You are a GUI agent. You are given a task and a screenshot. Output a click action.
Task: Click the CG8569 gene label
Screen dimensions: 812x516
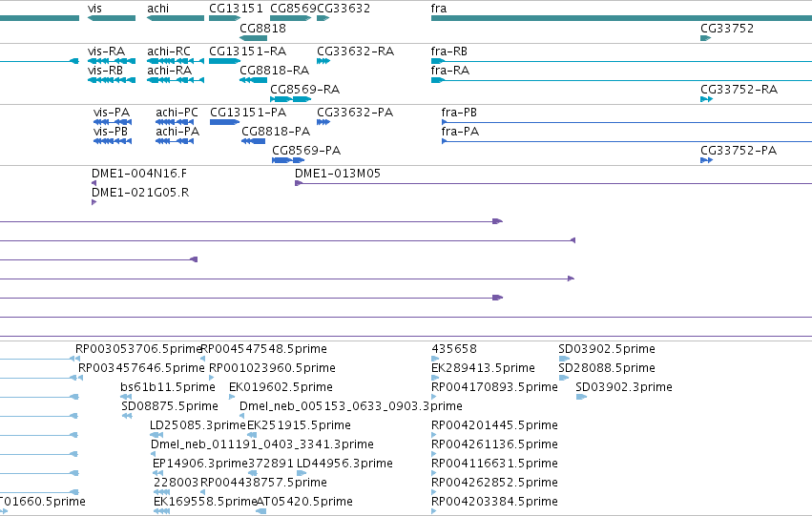(293, 9)
